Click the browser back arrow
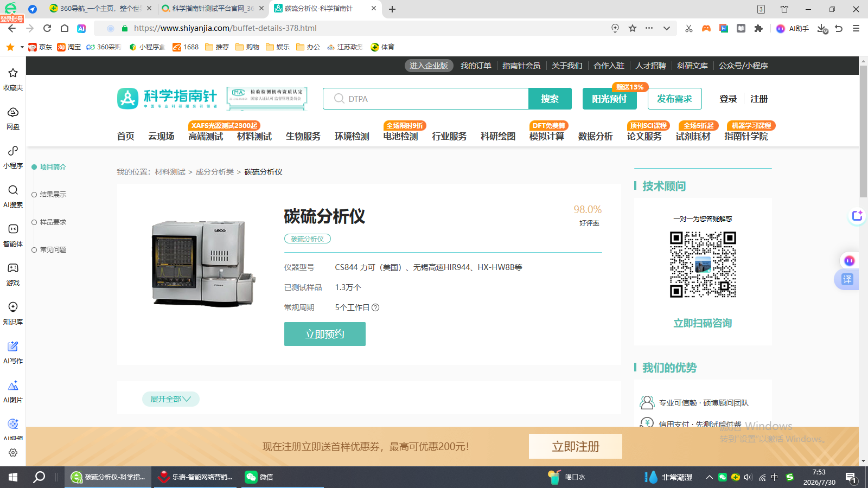This screenshot has height=488, width=868. pos(12,28)
